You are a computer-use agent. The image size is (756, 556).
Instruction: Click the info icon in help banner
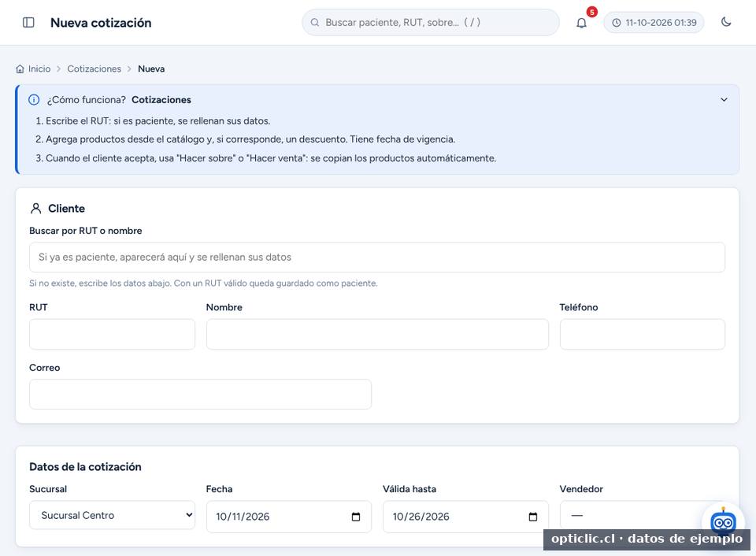pyautogui.click(x=34, y=100)
